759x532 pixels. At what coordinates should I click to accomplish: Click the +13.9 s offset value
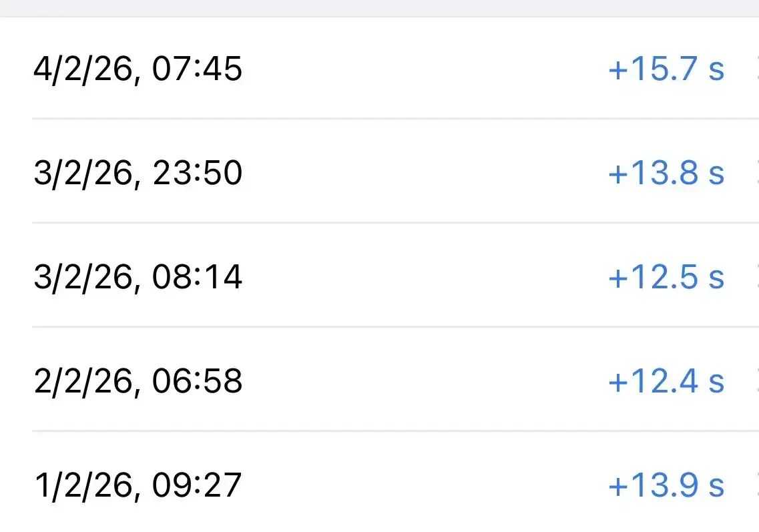[666, 486]
